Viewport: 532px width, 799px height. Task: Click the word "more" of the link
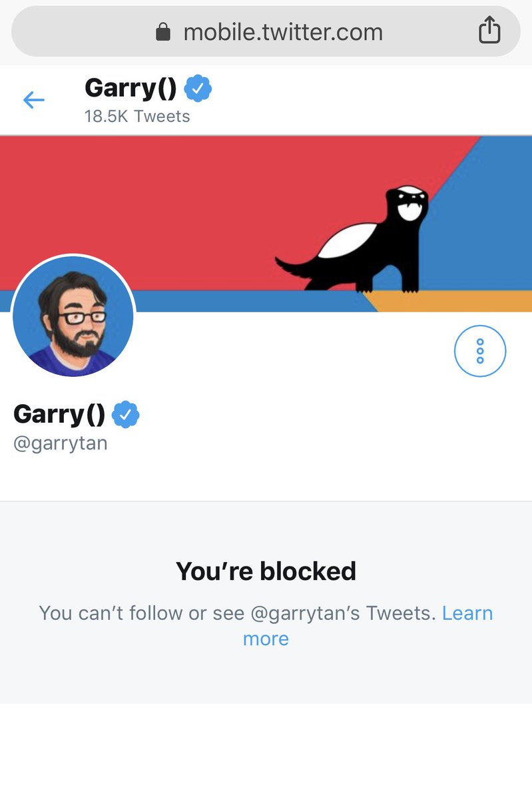266,639
